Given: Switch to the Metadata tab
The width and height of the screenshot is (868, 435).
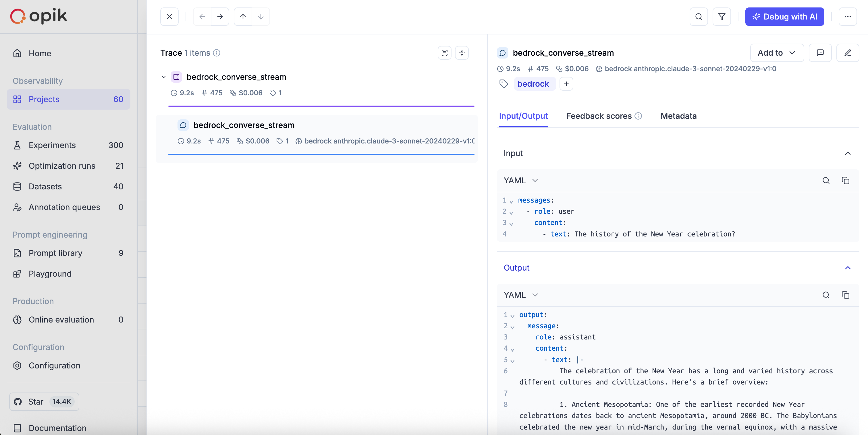Looking at the screenshot, I should [x=678, y=116].
